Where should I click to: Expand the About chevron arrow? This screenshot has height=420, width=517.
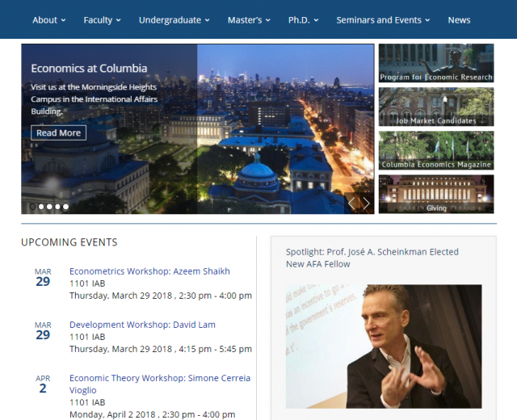(x=63, y=20)
